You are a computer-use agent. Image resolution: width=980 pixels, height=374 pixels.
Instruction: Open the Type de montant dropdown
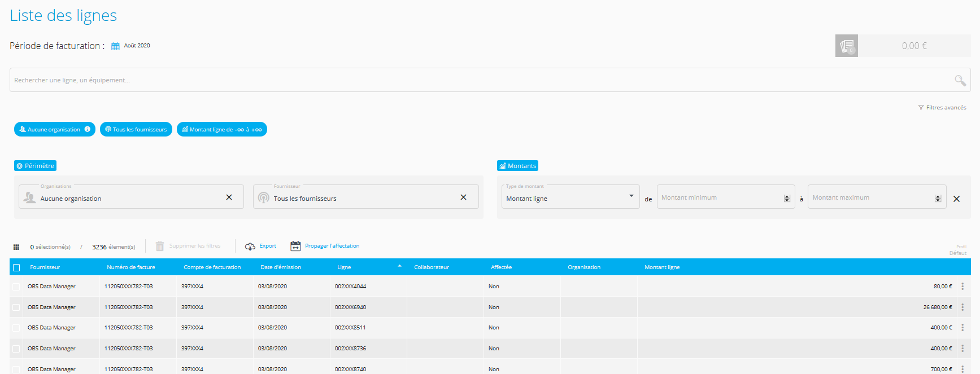click(x=569, y=197)
